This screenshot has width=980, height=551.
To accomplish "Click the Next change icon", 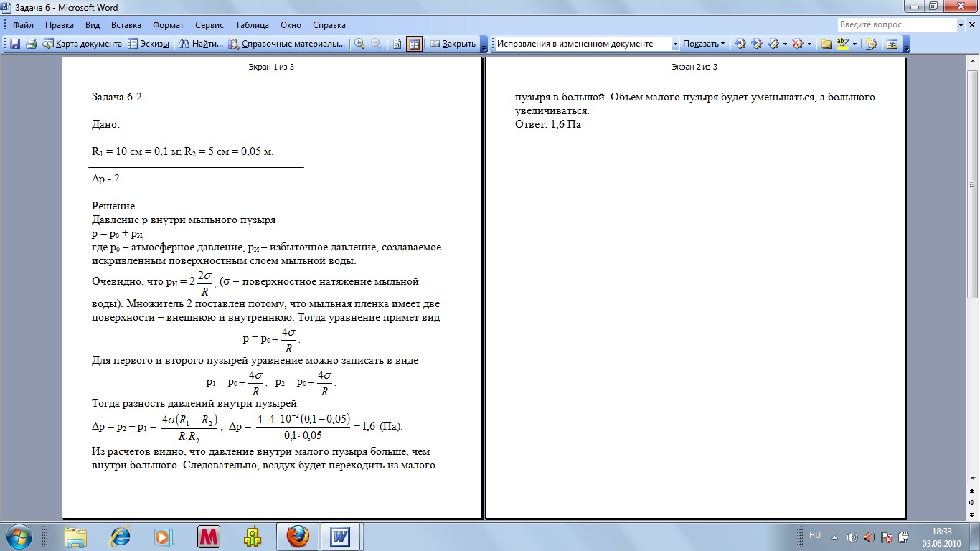I will (757, 44).
